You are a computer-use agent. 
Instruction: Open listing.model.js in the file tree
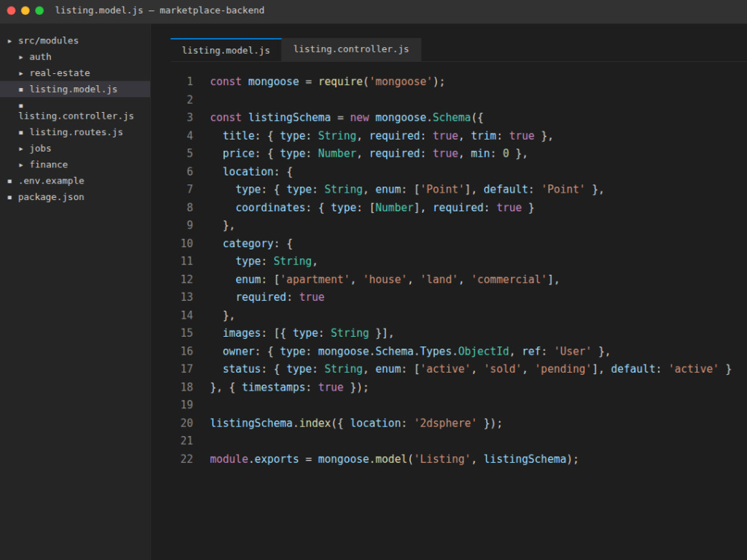pos(75,89)
